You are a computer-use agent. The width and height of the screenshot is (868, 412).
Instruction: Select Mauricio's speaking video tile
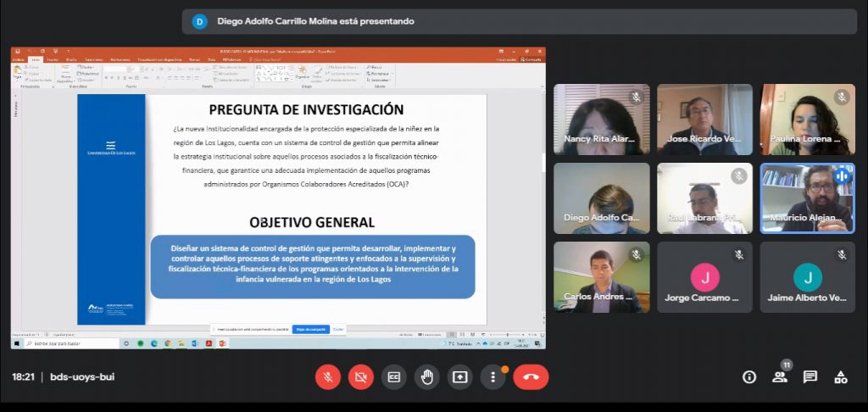click(807, 198)
